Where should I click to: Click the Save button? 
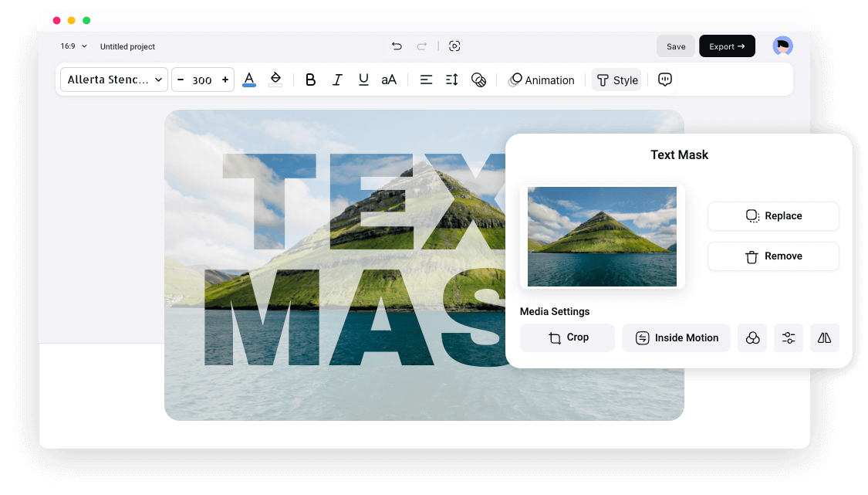tap(676, 46)
